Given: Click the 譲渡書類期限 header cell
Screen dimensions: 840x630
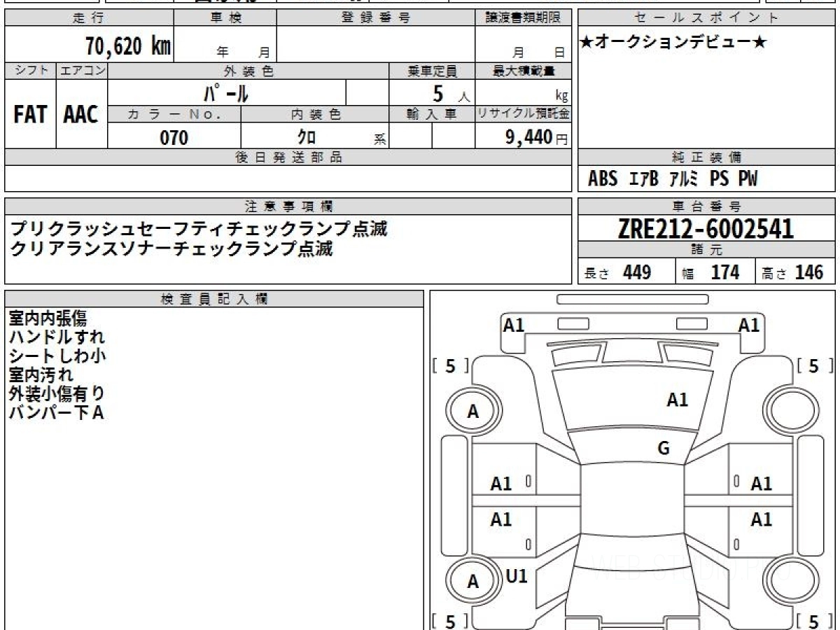Looking at the screenshot, I should tap(524, 18).
